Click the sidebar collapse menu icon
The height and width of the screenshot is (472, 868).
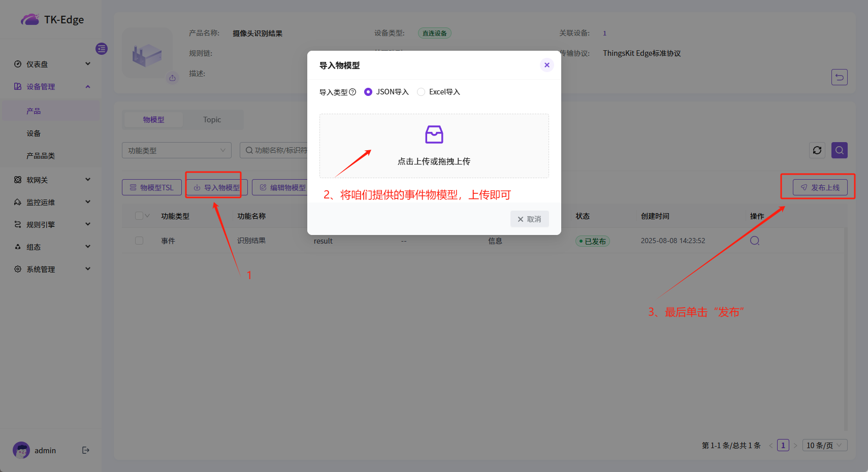(102, 49)
